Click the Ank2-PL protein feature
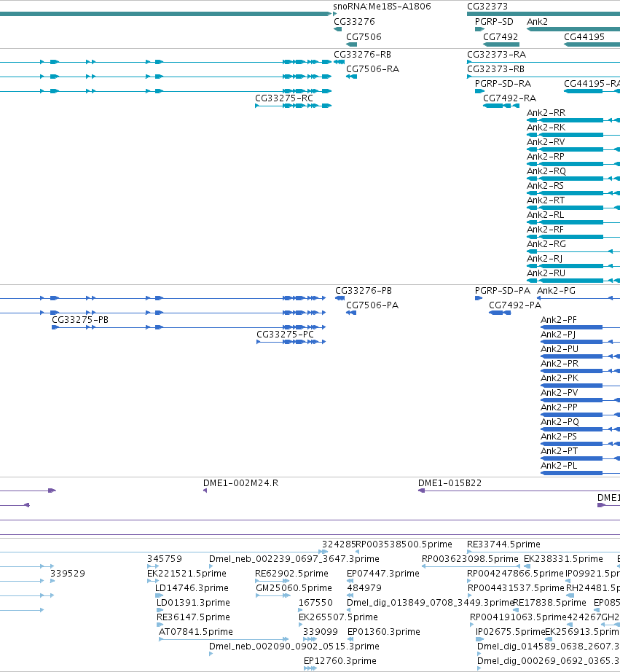The image size is (620, 672). (559, 466)
